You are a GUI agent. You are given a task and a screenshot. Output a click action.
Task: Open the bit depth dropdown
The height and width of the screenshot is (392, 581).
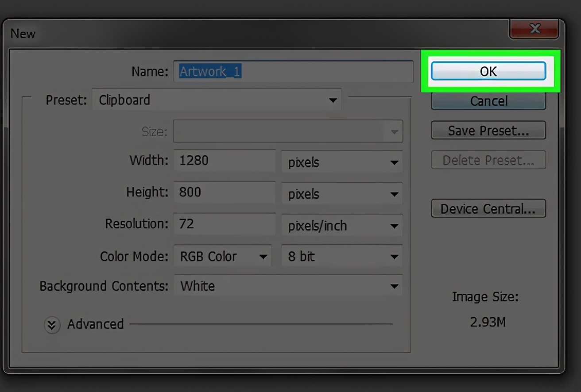(342, 257)
